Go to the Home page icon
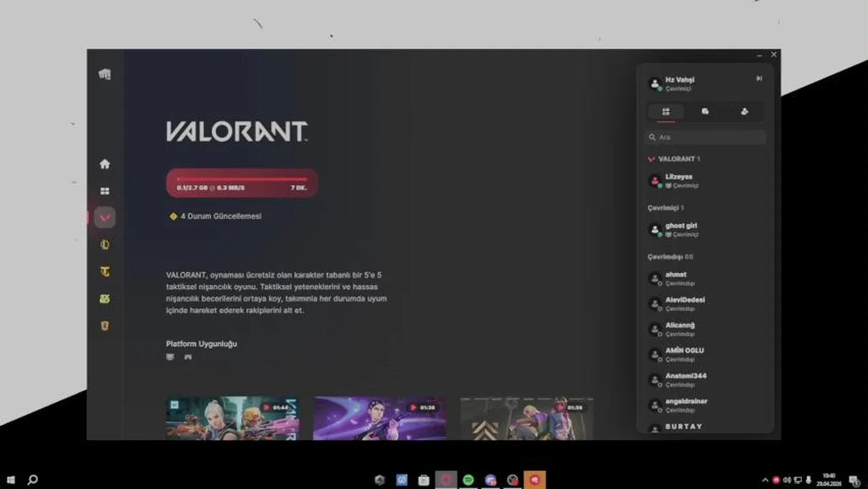This screenshot has height=489, width=868. [x=105, y=164]
